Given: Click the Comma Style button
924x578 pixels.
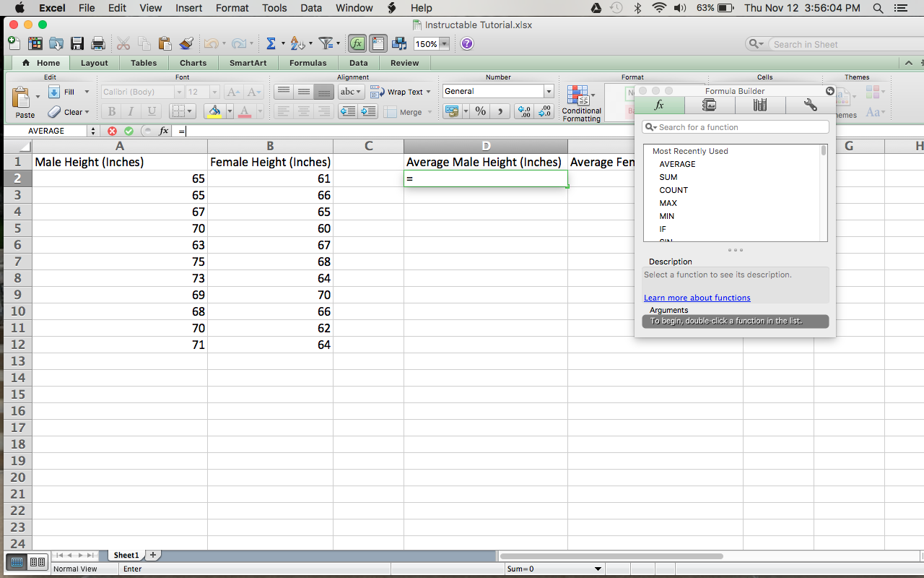Looking at the screenshot, I should (x=500, y=111).
